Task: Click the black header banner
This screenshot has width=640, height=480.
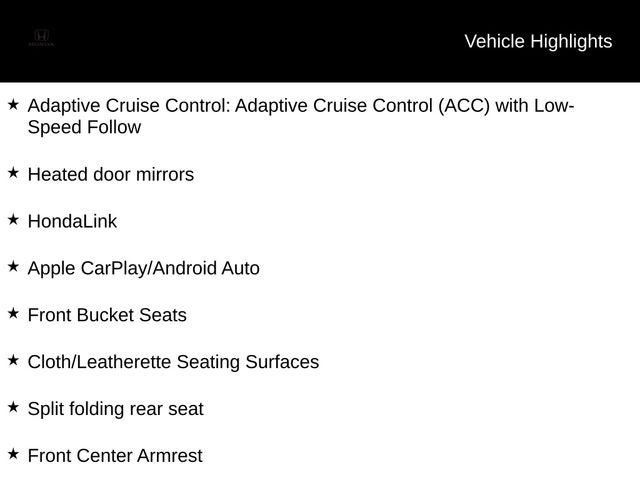Action: (x=320, y=41)
